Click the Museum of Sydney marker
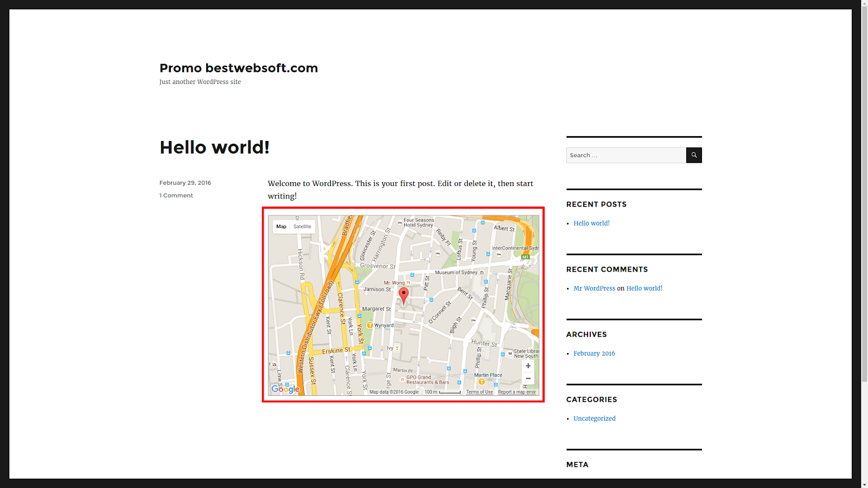This screenshot has height=488, width=868. [482, 273]
